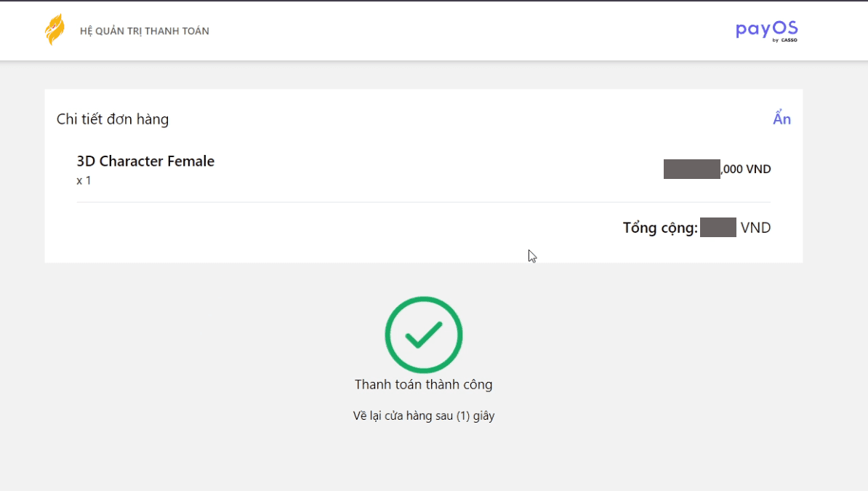Screen dimensions: 868x491
Task: Click the Chi tiết đơn hàng heading
Action: point(113,119)
